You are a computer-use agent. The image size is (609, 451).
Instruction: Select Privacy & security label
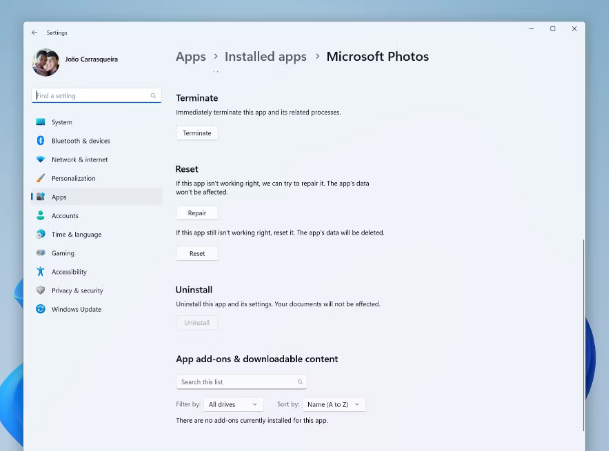point(77,291)
